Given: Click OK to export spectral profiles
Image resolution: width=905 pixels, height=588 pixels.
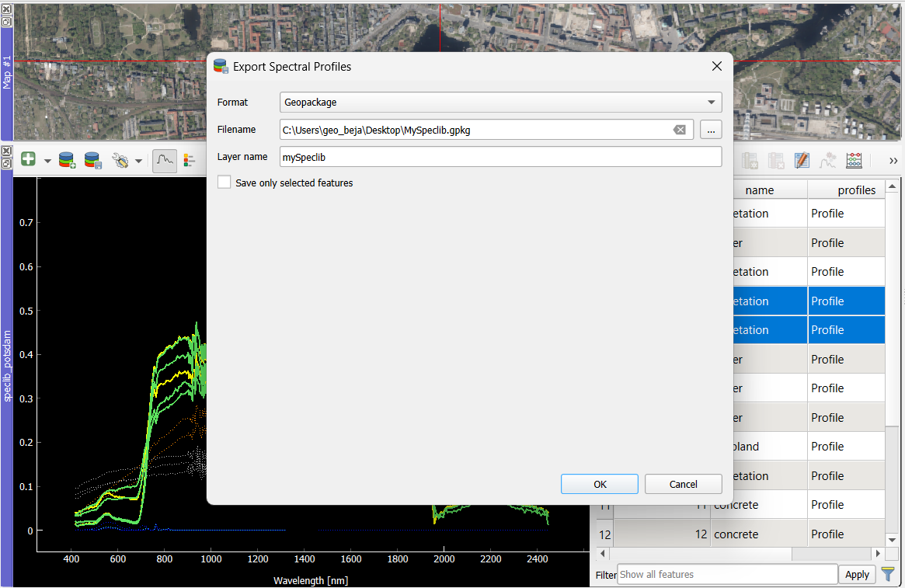Looking at the screenshot, I should coord(600,484).
